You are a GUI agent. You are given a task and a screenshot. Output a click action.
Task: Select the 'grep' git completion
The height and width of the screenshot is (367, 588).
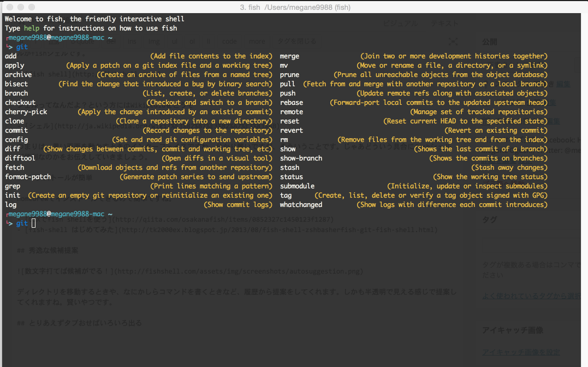tap(13, 186)
